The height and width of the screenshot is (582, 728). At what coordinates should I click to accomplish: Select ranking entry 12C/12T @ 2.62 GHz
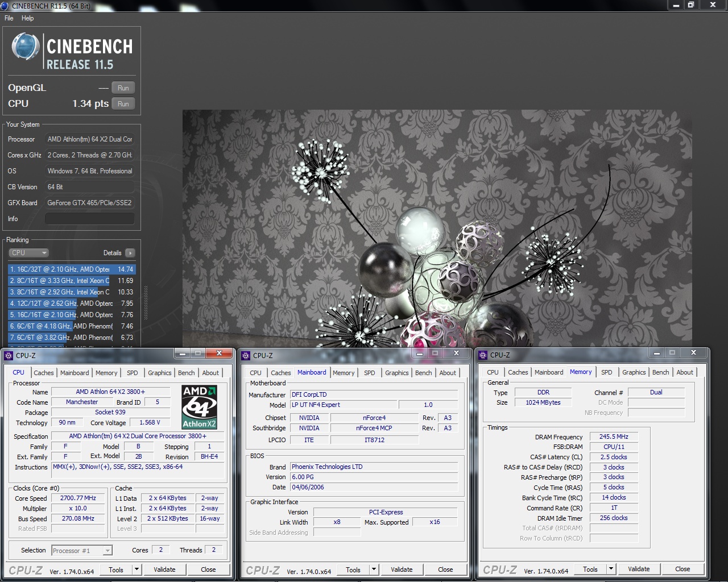[x=72, y=304]
